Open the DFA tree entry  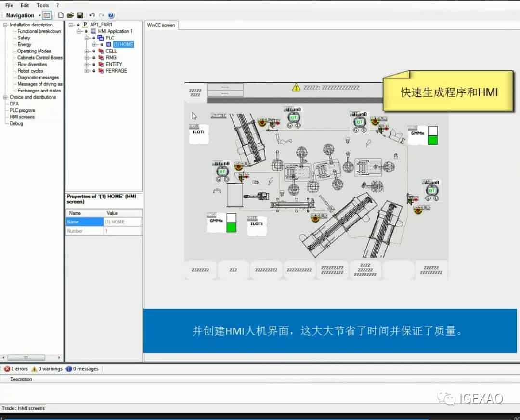[x=14, y=104]
